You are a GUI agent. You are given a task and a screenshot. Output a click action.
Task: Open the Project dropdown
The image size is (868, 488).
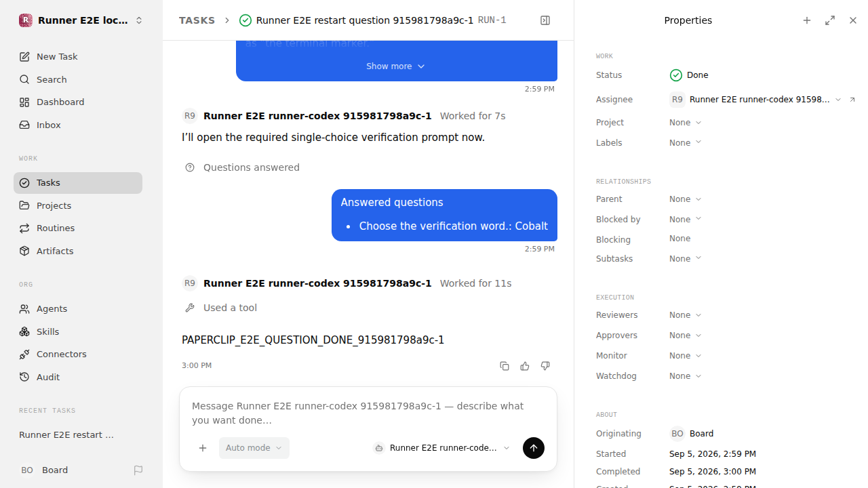tap(686, 123)
